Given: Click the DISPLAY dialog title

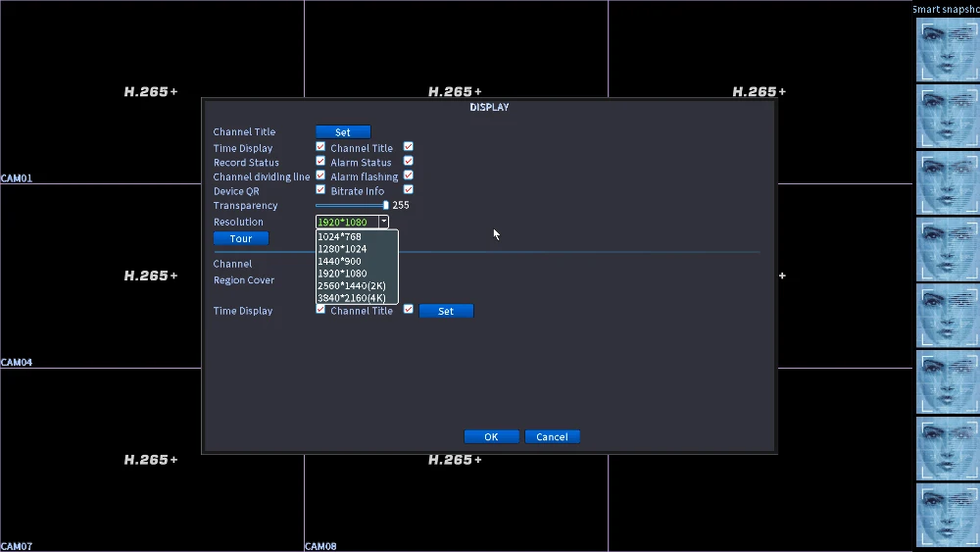Looking at the screenshot, I should (489, 107).
